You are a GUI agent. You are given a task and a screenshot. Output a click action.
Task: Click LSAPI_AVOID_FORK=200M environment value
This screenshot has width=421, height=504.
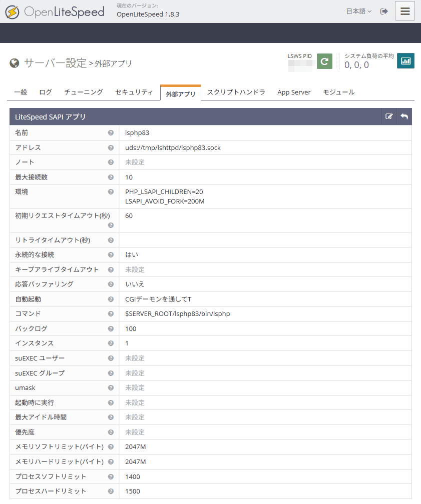tap(165, 201)
